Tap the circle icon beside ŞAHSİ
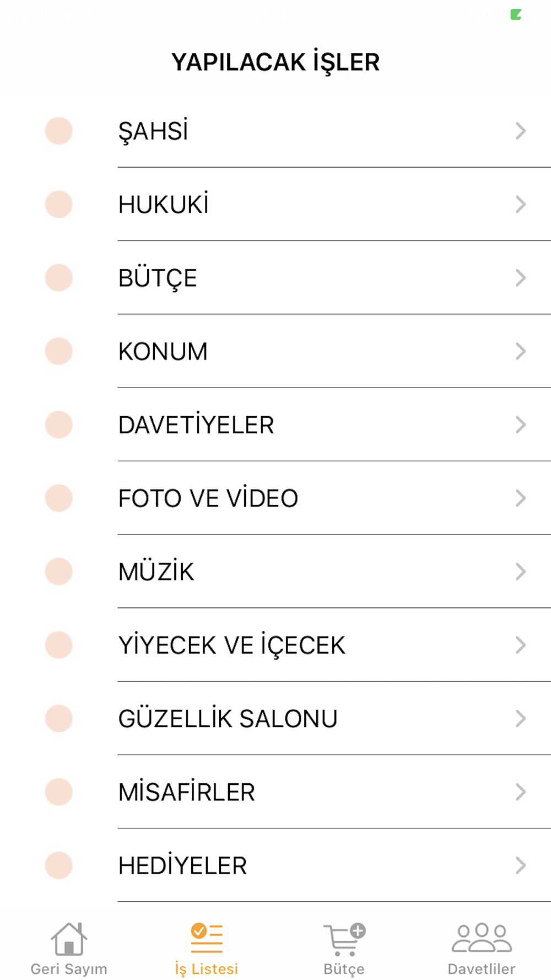Viewport: 551px width, 980px height. (x=59, y=131)
